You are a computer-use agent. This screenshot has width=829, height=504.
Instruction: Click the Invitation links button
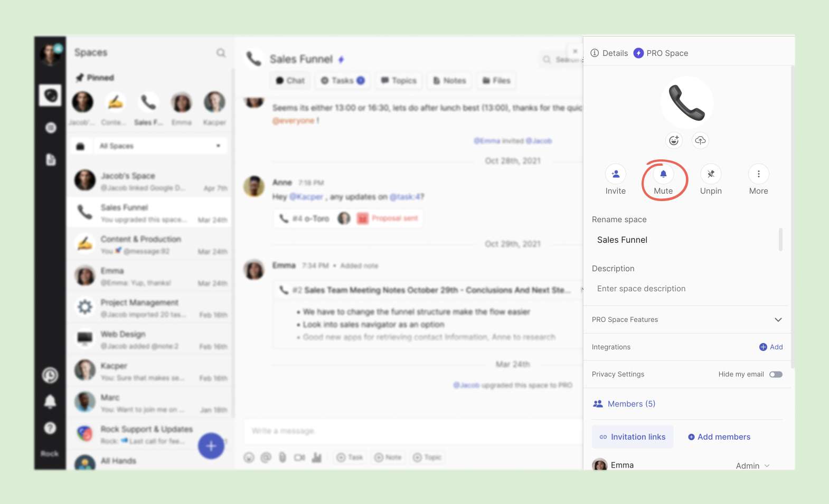pyautogui.click(x=633, y=437)
